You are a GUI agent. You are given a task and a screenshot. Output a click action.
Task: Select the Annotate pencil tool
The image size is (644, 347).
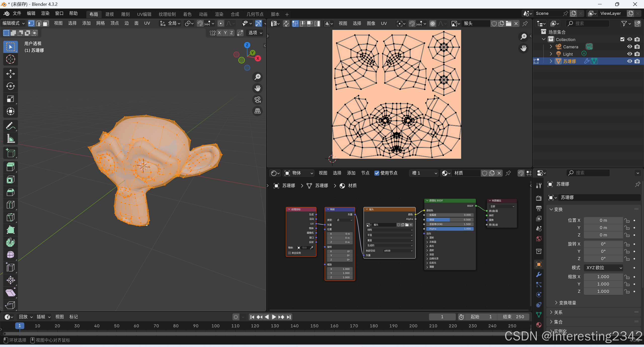pos(10,126)
